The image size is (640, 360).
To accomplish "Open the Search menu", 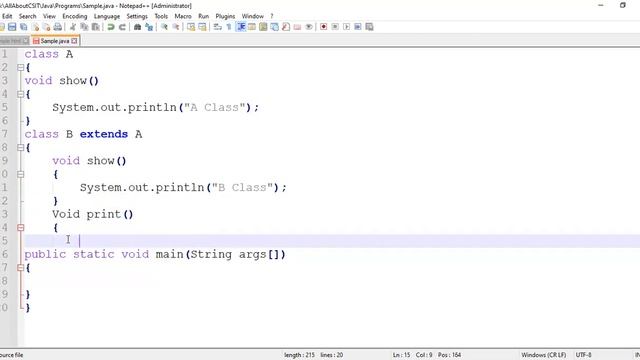I will coord(27,16).
